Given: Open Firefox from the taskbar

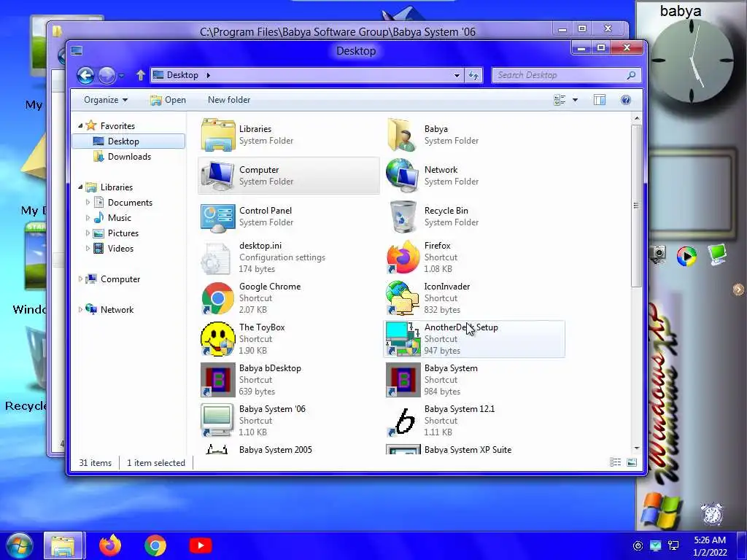Looking at the screenshot, I should coord(110,545).
